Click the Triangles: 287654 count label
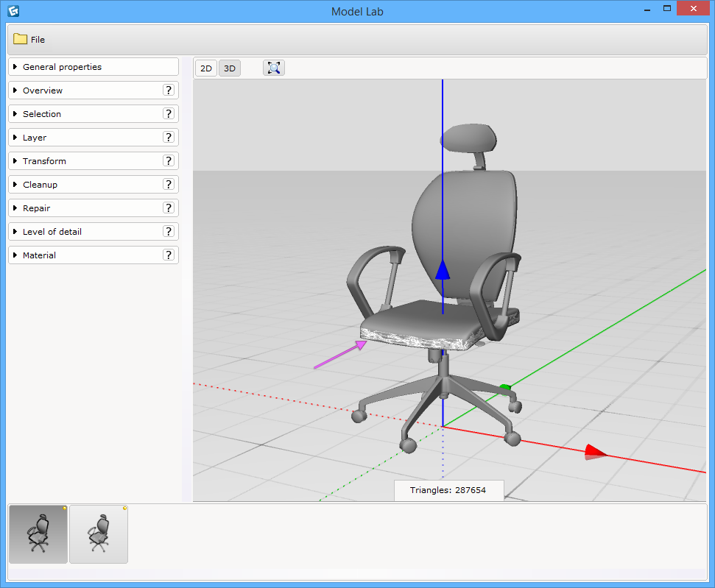 click(x=448, y=490)
